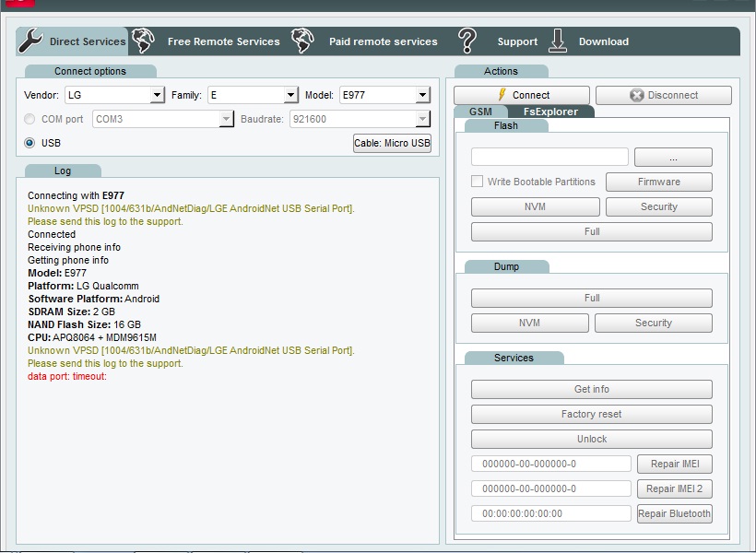This screenshot has width=756, height=553.
Task: Click the 'NAND Flash Size: 16 GB' log line
Action: tap(85, 324)
